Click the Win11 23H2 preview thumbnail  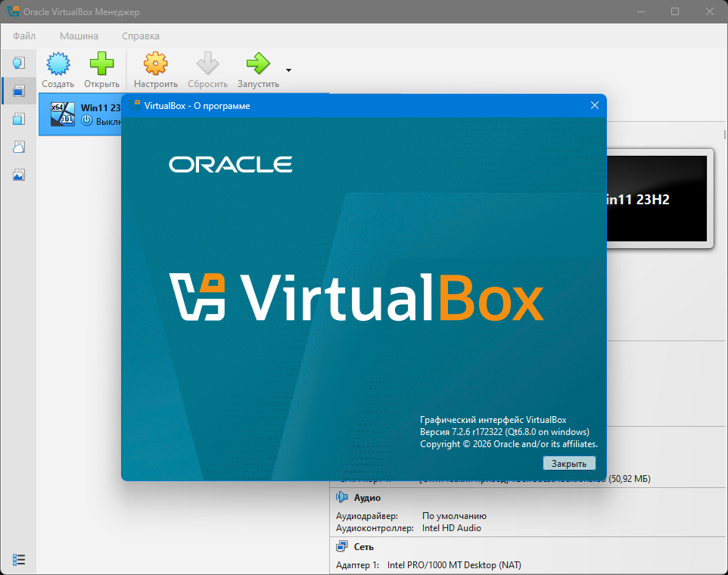click(x=657, y=200)
